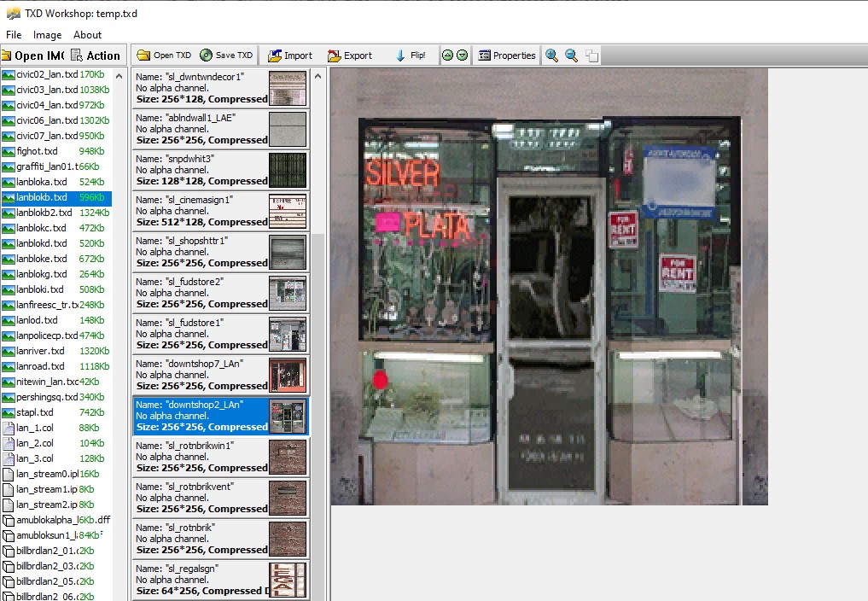The image size is (868, 601).
Task: Select texture sl_rotnbrik
Action: coord(220,539)
